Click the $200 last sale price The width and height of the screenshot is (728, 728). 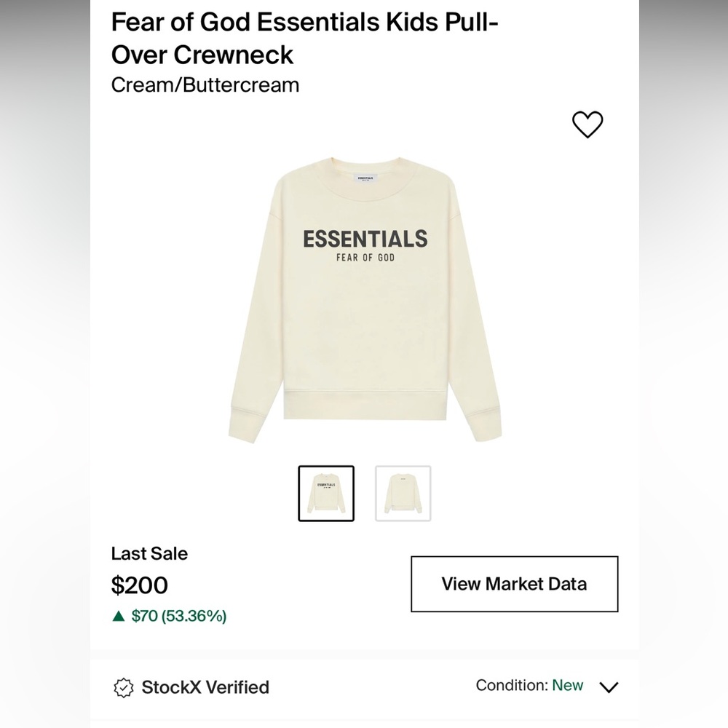(x=139, y=585)
